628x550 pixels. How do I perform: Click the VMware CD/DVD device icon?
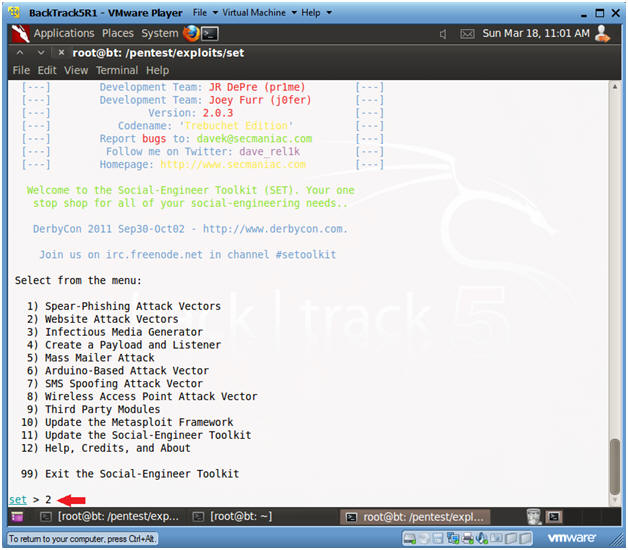click(x=424, y=539)
